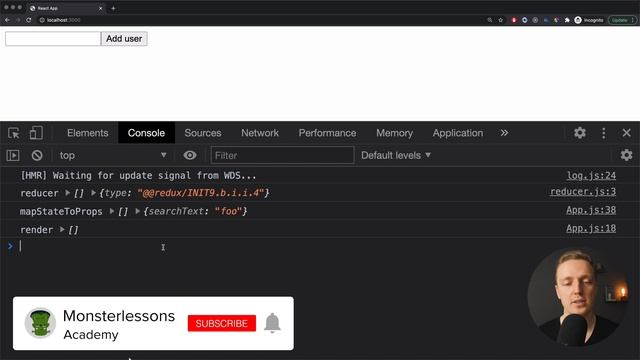Open a new browser tab
640x360 pixels.
click(113, 8)
